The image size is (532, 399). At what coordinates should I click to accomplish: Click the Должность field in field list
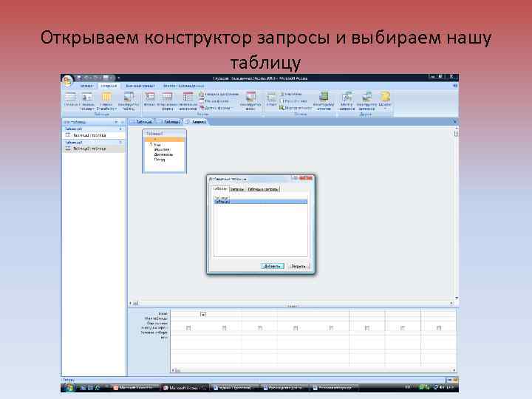(164, 154)
